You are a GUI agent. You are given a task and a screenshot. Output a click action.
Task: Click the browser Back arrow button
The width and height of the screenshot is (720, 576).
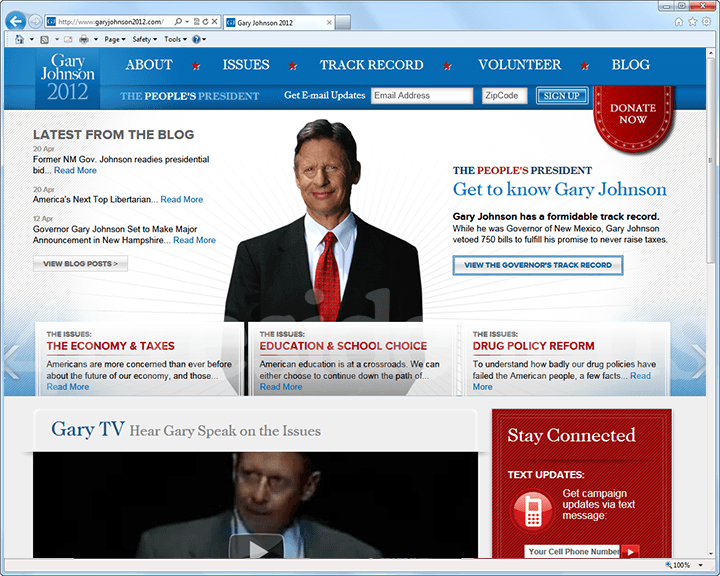(16, 22)
